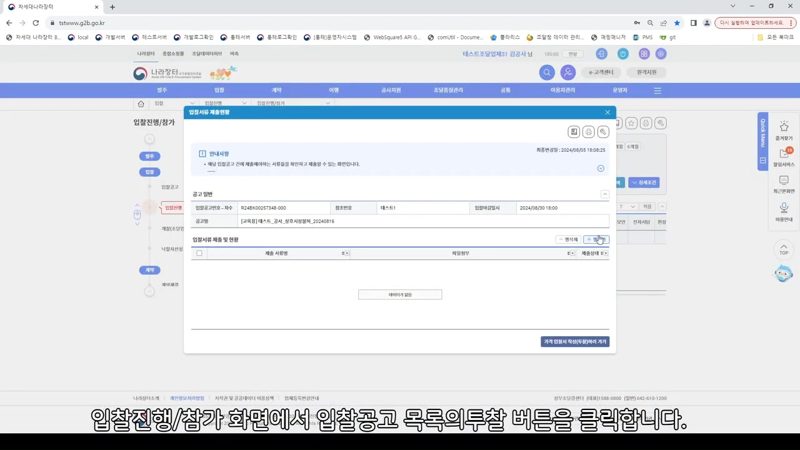Viewport: 800px width, 450px height.
Task: Click the Chrome bookmark star icon
Action: click(x=677, y=23)
